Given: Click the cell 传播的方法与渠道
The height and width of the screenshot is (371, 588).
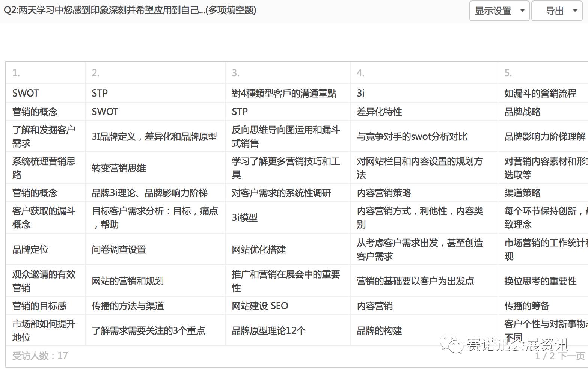Looking at the screenshot, I should click(155, 306).
